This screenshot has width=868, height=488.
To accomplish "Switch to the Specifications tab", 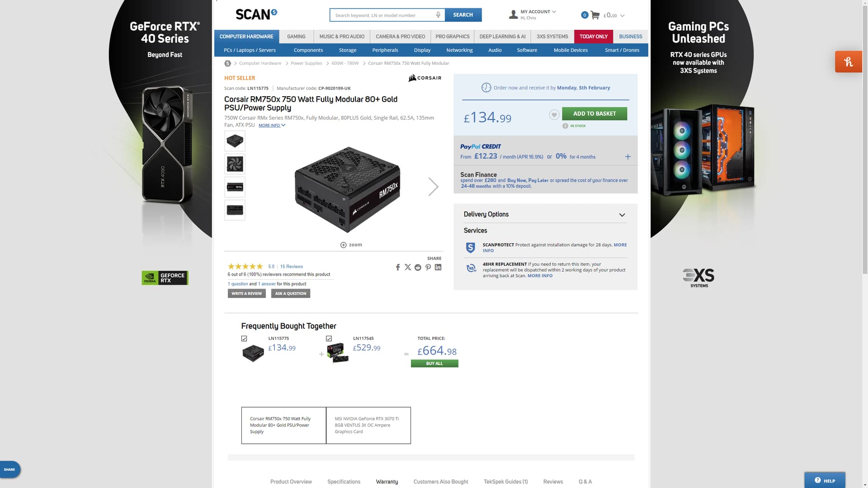I will point(344,482).
